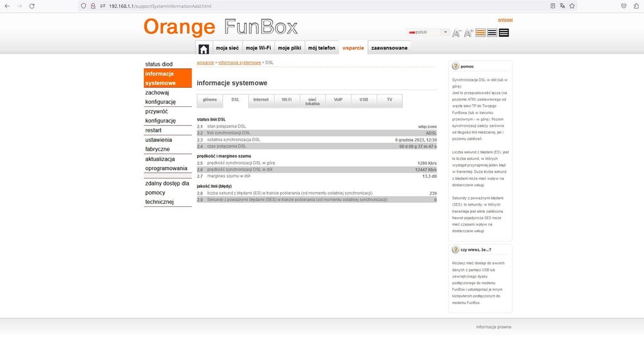Select the orange contrast theme swatch

[480, 32]
